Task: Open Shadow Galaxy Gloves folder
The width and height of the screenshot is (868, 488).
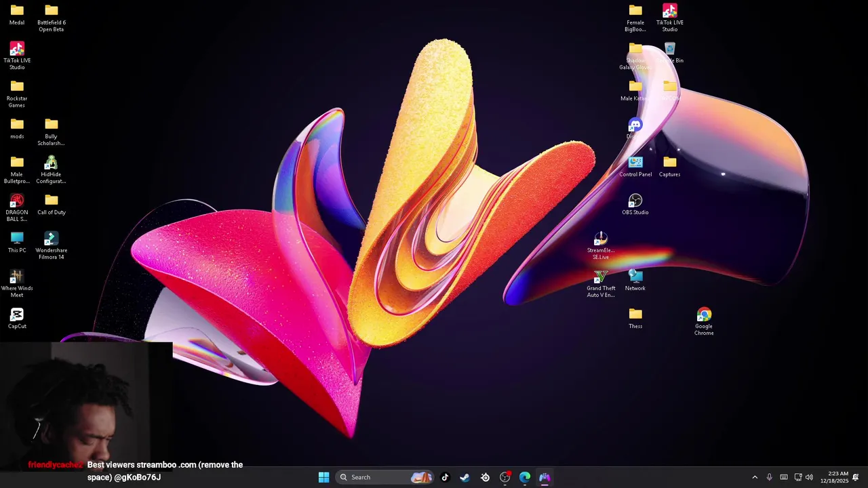Action: 635,56
